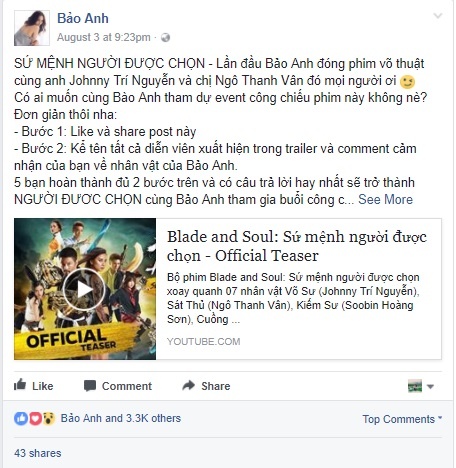Image resolution: width=456 pixels, height=468 pixels.
Task: Expand the post with See More
Action: pos(385,199)
